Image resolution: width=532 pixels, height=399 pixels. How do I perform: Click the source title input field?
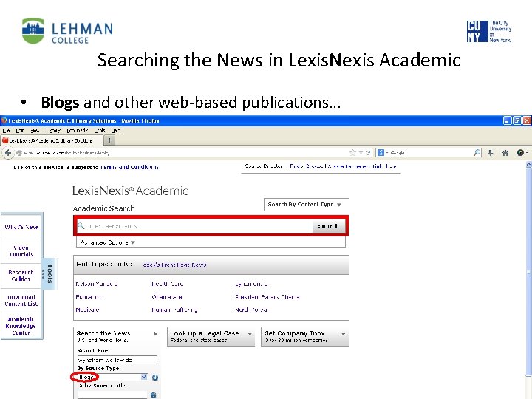tap(112, 395)
